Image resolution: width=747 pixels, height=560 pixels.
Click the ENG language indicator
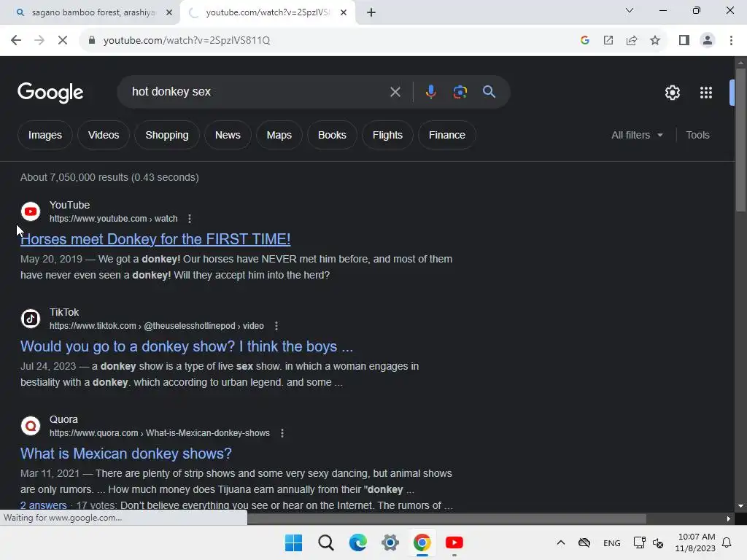(612, 542)
